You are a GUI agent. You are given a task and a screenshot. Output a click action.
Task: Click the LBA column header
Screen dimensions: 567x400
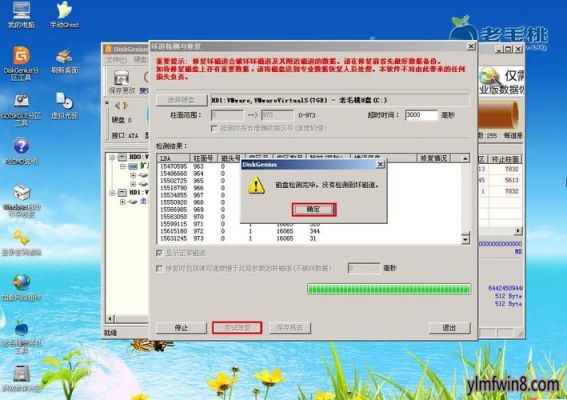(174, 158)
